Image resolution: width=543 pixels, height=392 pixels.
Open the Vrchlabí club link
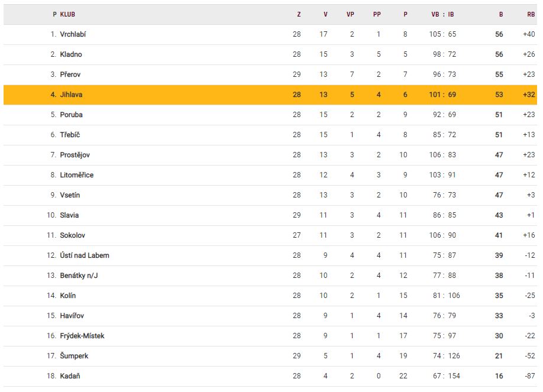click(x=73, y=34)
